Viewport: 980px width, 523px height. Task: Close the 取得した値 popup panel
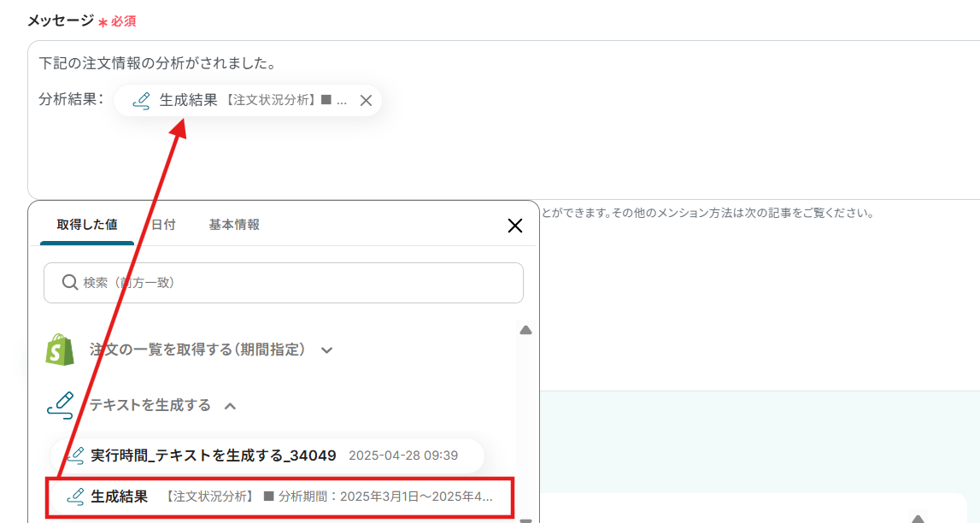(x=515, y=226)
